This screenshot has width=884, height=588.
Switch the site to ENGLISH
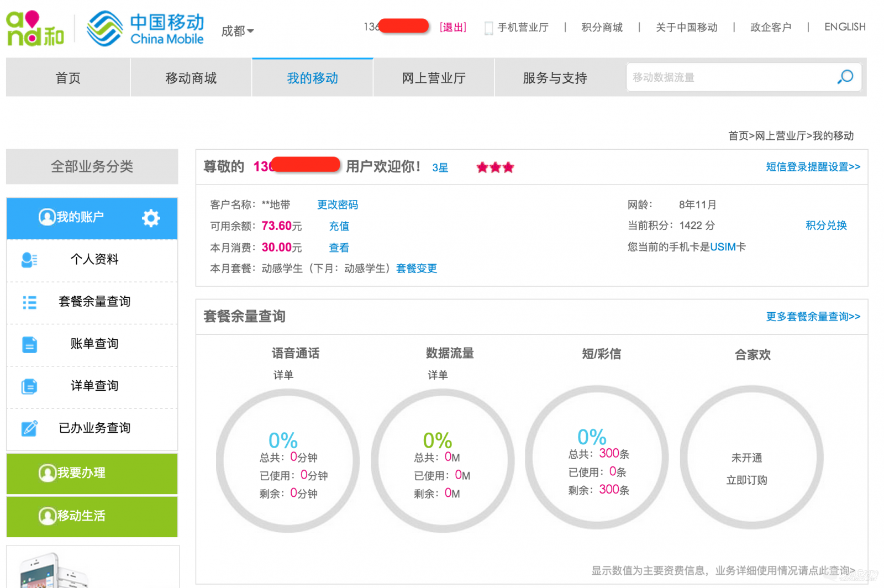tap(845, 27)
